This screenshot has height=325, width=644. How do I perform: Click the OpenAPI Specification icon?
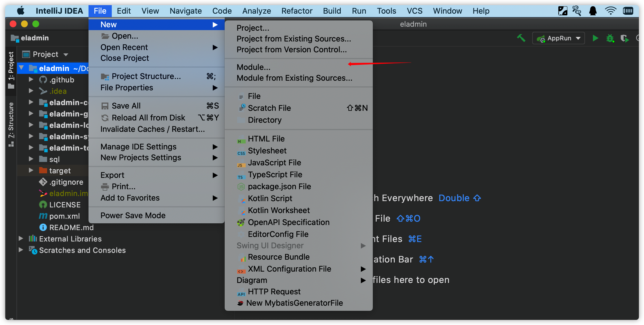click(x=241, y=222)
